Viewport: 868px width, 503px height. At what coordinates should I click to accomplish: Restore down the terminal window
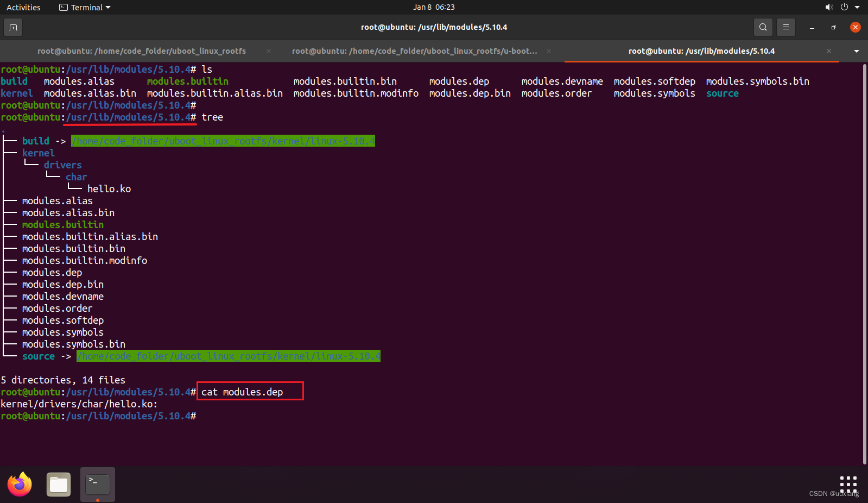pos(833,27)
